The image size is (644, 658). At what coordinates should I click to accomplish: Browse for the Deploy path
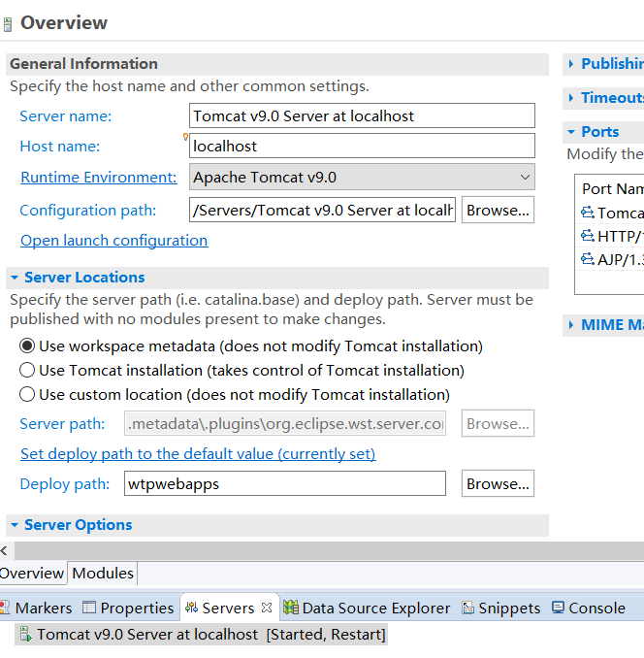(x=498, y=483)
